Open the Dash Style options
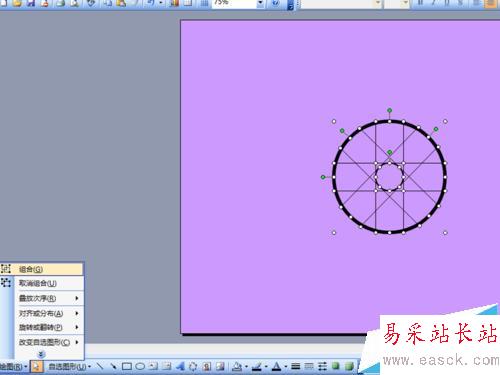The image size is (500, 375). click(309, 367)
